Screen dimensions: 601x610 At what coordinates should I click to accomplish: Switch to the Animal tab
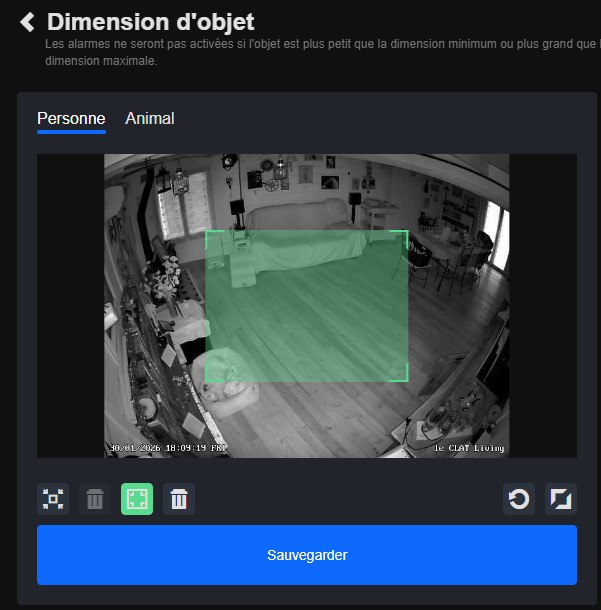150,119
